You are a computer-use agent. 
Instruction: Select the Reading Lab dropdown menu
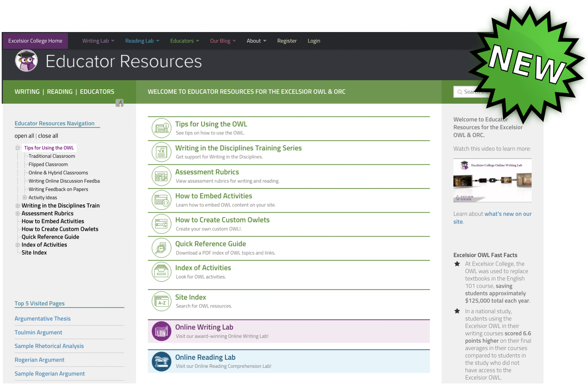tap(142, 41)
